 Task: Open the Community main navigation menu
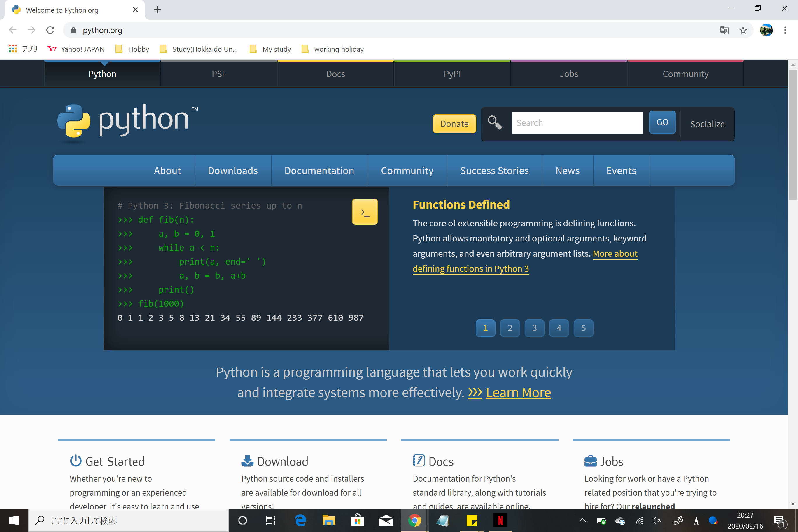click(x=407, y=171)
